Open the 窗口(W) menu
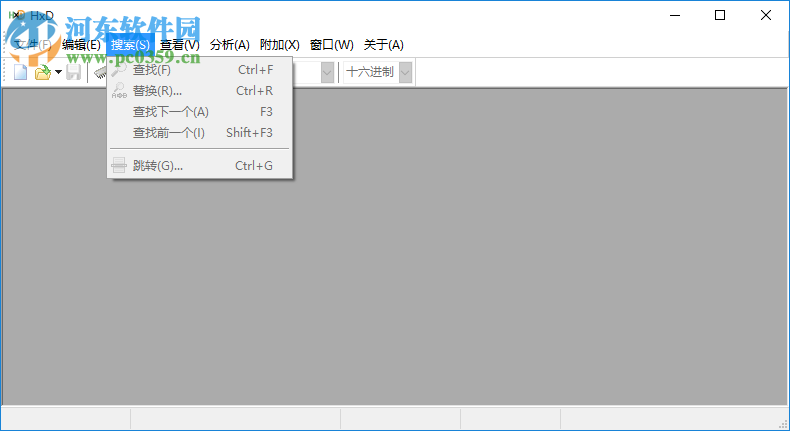This screenshot has height=431, width=790. 332,45
